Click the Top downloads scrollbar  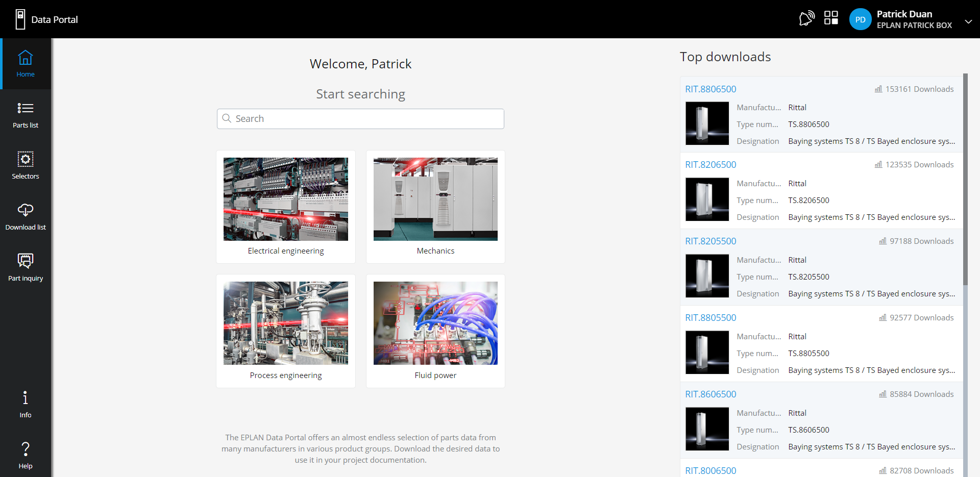(x=965, y=179)
